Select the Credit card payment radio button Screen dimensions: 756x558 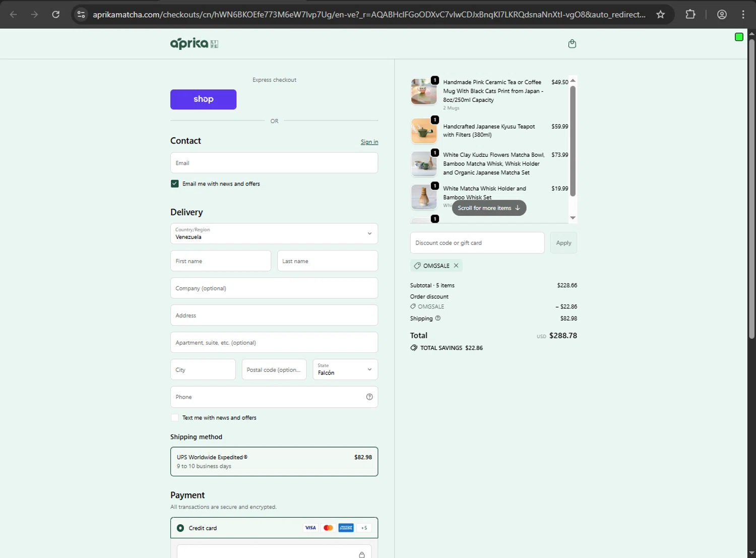pos(180,528)
